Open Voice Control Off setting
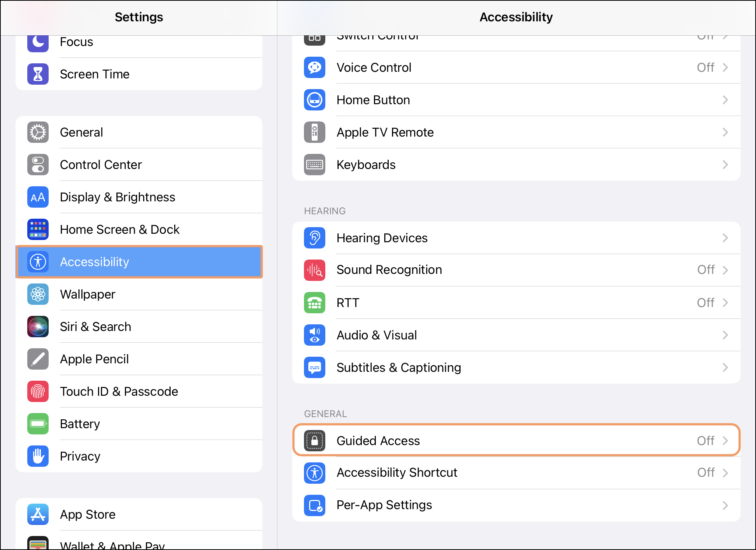Screen dimensions: 756x550 (705, 67)
